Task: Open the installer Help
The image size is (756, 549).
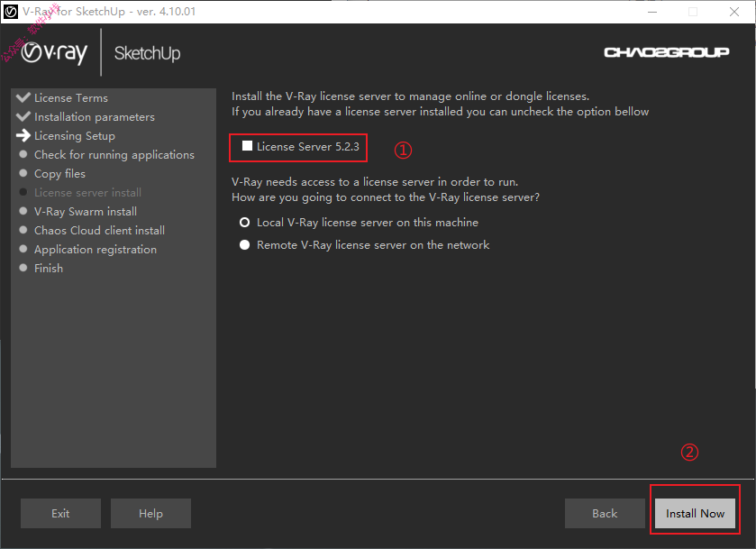Action: click(150, 513)
